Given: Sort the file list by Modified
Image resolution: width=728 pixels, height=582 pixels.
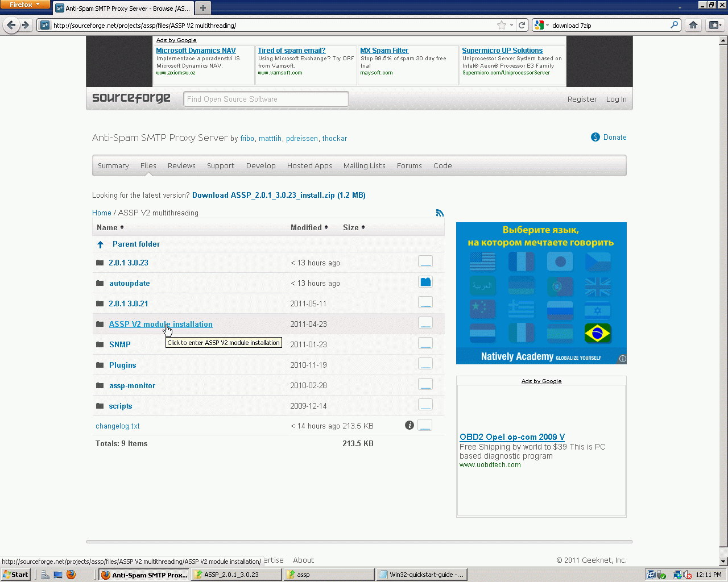Looking at the screenshot, I should point(309,227).
